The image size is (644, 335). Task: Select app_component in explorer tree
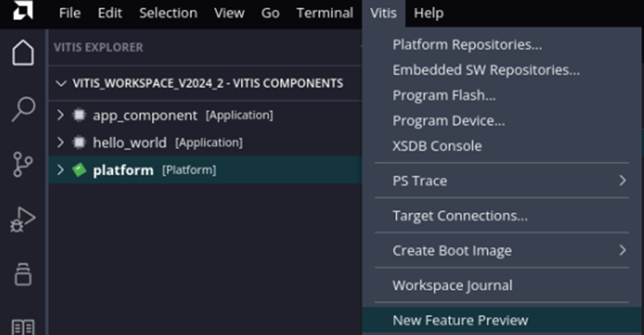(x=205, y=115)
